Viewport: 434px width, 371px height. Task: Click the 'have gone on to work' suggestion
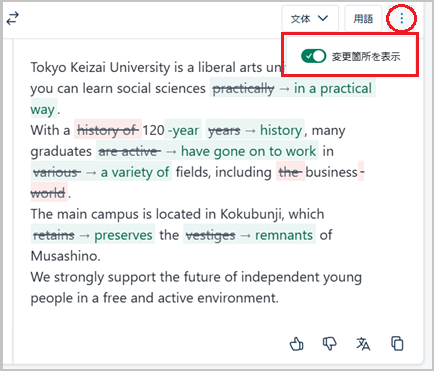[x=248, y=151]
